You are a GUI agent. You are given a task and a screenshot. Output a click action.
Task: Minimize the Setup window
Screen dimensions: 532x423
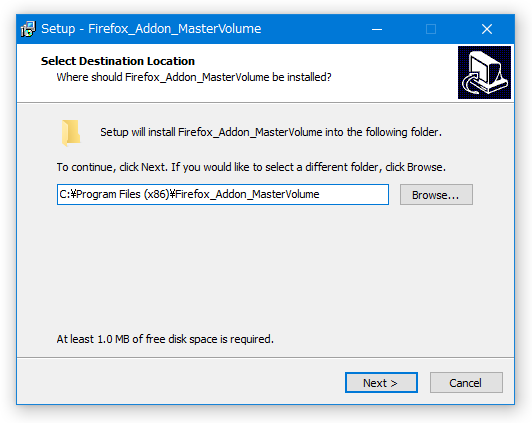click(377, 29)
